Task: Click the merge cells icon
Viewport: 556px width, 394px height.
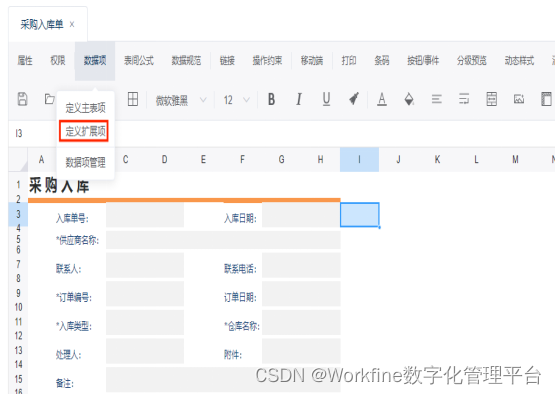Action: point(491,99)
